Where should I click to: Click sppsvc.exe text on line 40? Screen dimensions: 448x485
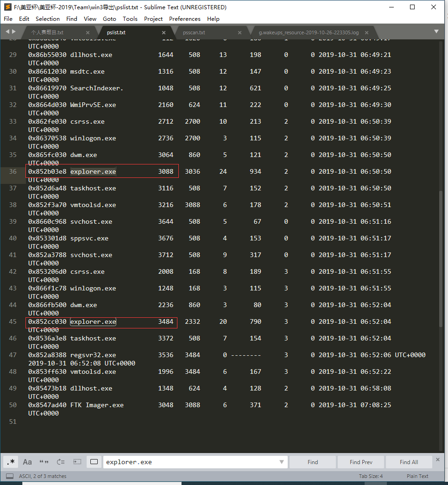[x=89, y=239]
